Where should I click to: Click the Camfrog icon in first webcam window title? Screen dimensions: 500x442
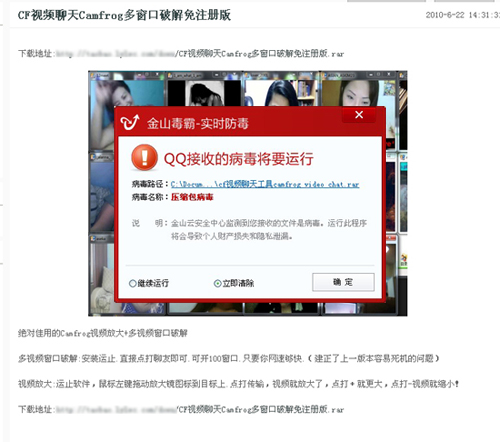93,75
